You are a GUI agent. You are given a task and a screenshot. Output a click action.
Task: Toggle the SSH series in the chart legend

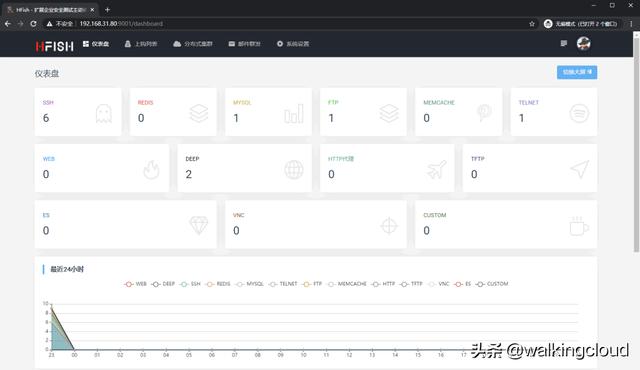(190, 284)
